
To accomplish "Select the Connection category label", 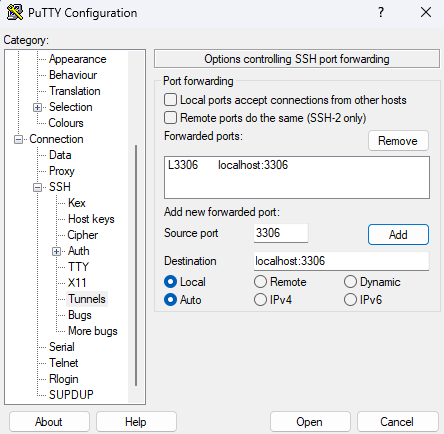I will point(56,139).
